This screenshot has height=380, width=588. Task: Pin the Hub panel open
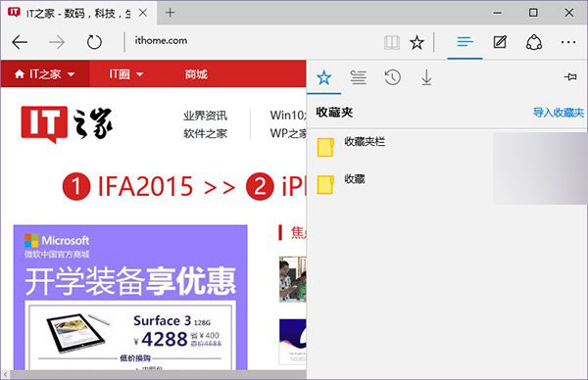coord(570,76)
